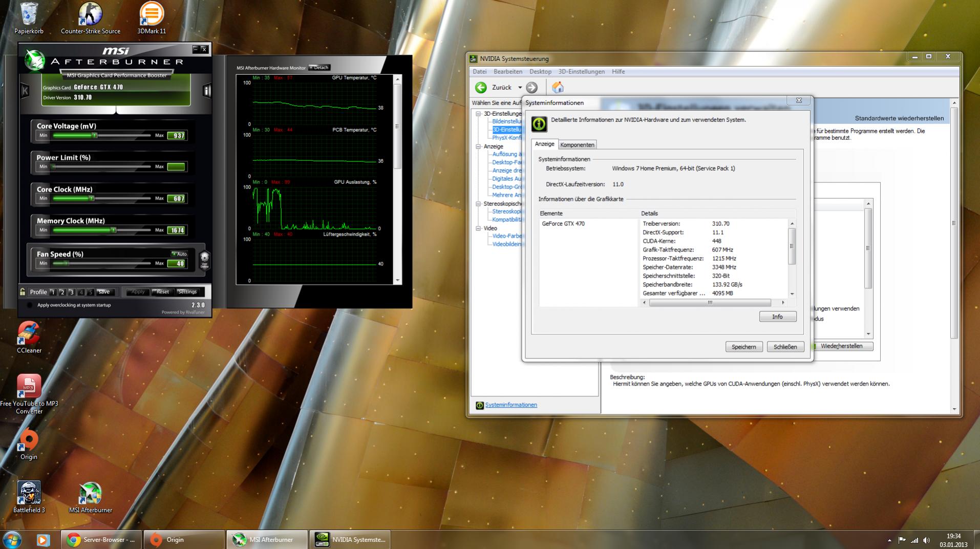
Task: Collapse the 3D-Einstellungen tree node
Action: click(x=478, y=114)
